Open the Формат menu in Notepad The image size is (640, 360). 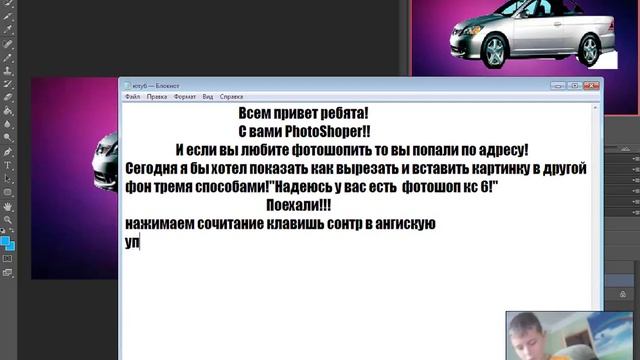point(184,97)
